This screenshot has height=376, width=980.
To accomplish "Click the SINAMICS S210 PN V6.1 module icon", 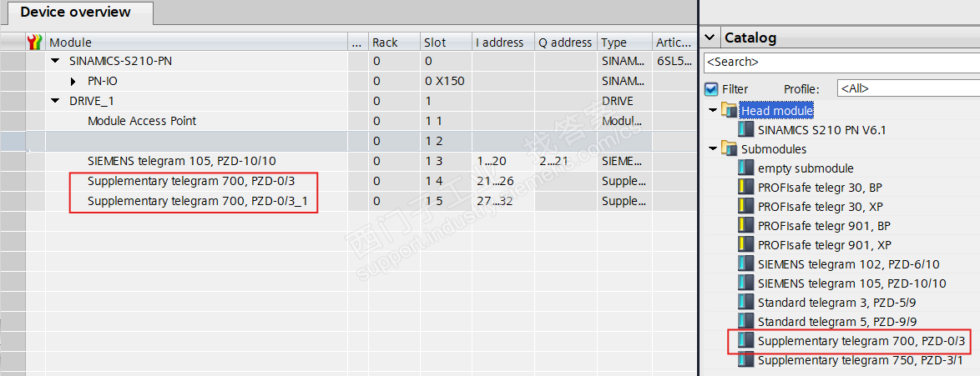I will point(745,130).
